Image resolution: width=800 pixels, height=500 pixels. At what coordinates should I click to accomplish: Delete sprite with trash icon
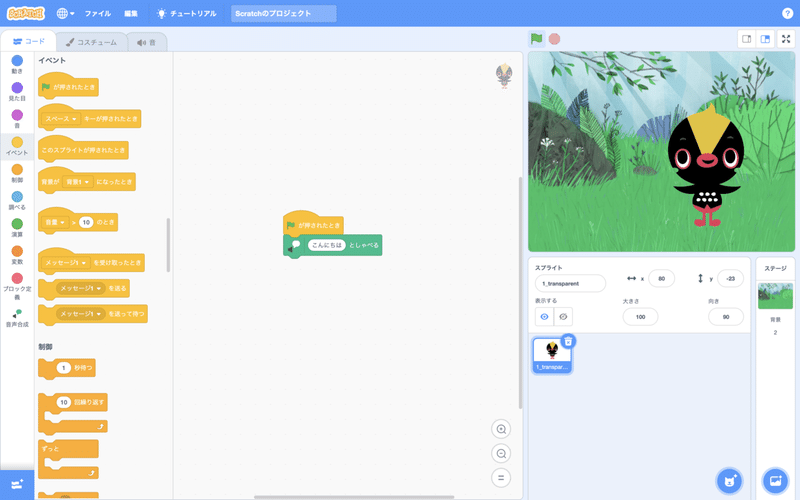pos(568,341)
